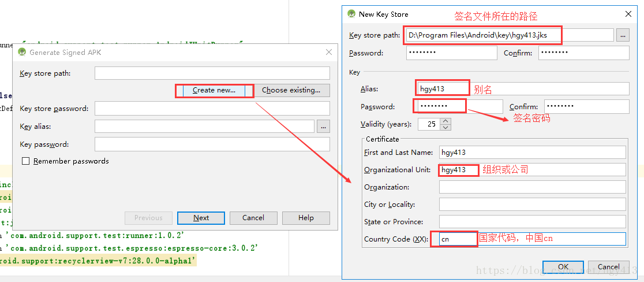Click Create new... key store button
This screenshot has width=644, height=282.
point(214,91)
